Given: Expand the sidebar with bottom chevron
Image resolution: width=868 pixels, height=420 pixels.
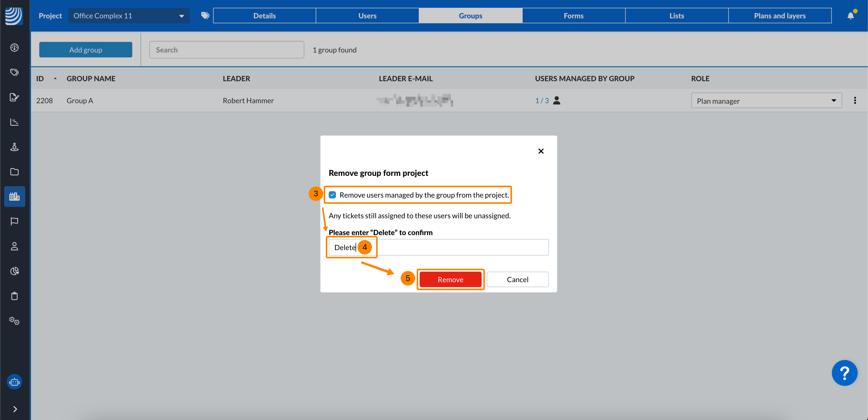Looking at the screenshot, I should (x=15, y=409).
